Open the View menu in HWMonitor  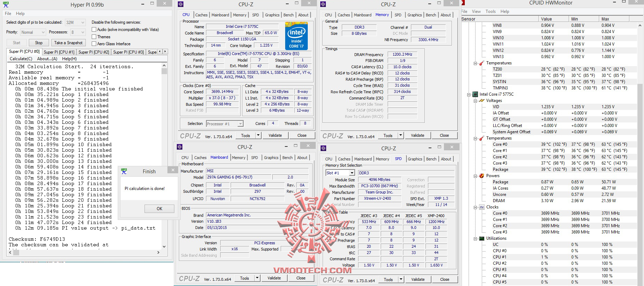click(x=476, y=11)
